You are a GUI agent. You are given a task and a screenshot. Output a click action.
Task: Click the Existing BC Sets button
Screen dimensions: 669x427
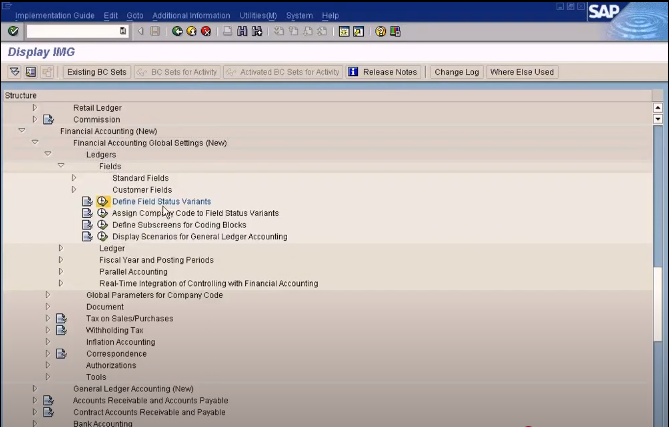click(x=97, y=72)
